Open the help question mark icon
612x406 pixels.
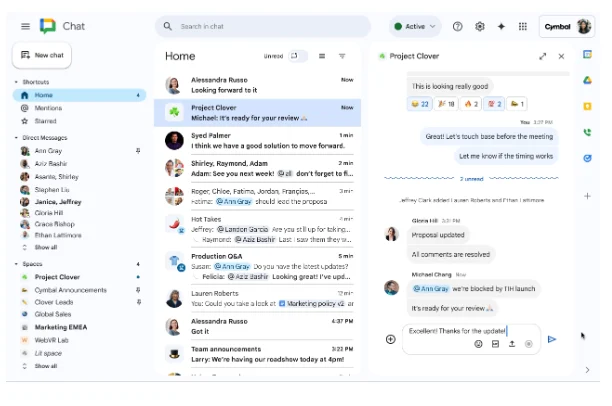457,27
